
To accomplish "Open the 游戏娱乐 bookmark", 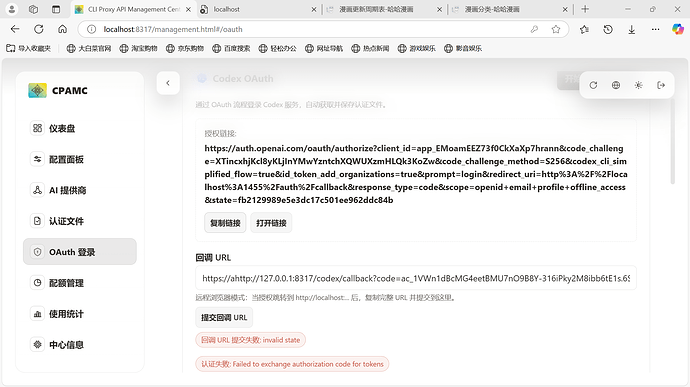I will (416, 48).
